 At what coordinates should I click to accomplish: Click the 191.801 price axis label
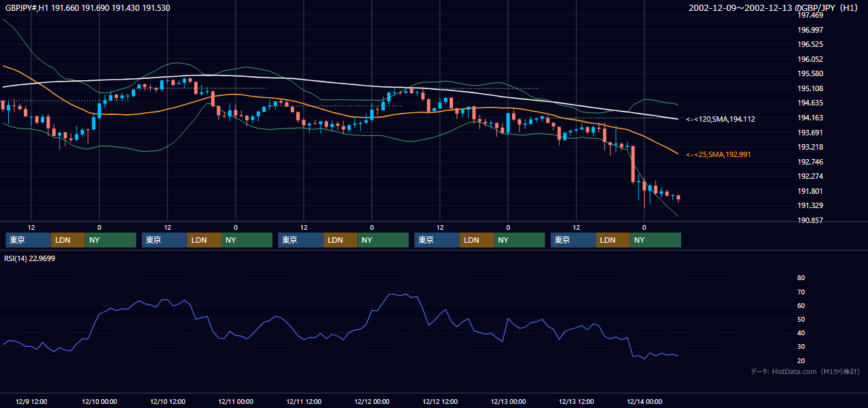click(x=810, y=191)
